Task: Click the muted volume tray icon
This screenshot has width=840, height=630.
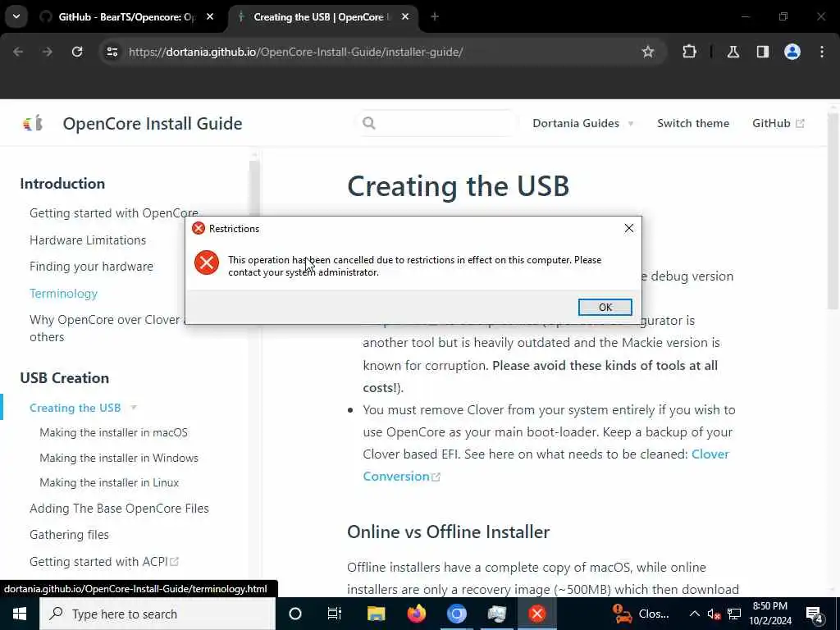Action: (714, 614)
